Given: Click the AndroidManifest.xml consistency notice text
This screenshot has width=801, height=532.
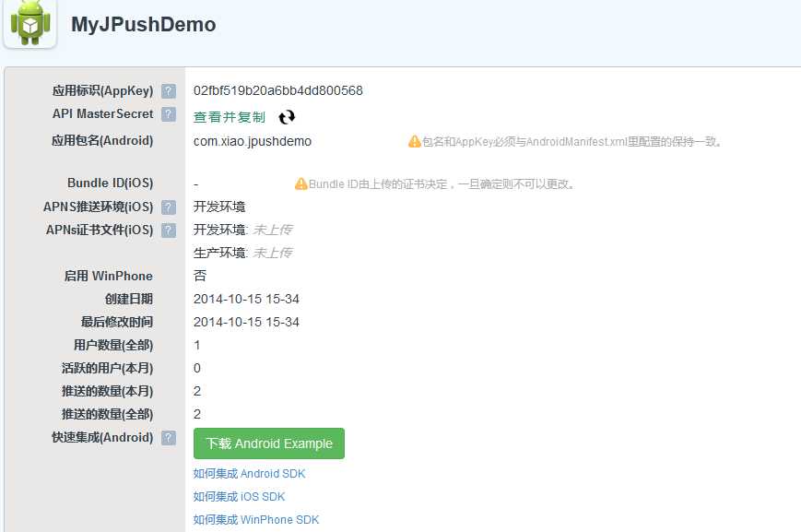Looking at the screenshot, I should pyautogui.click(x=571, y=142).
